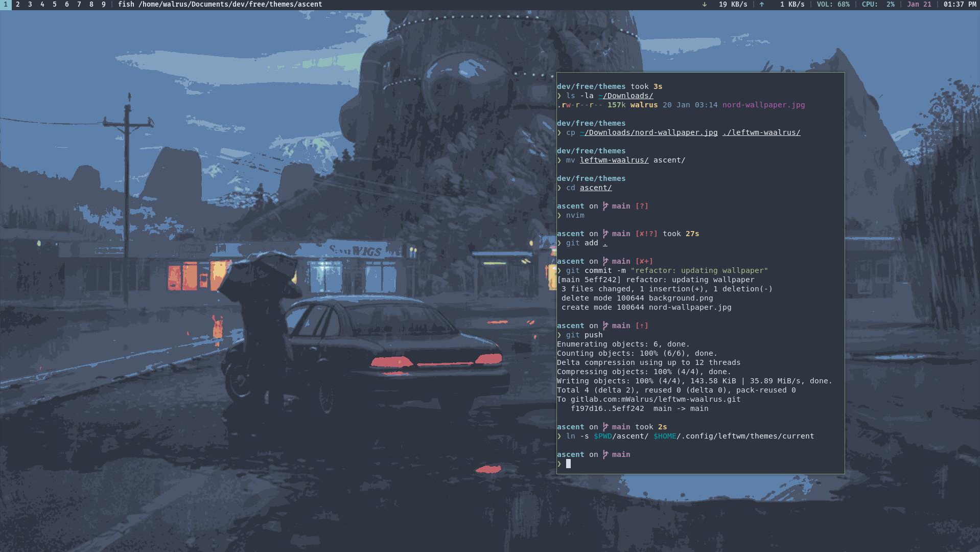Click the Jan 21 date

click(x=919, y=5)
